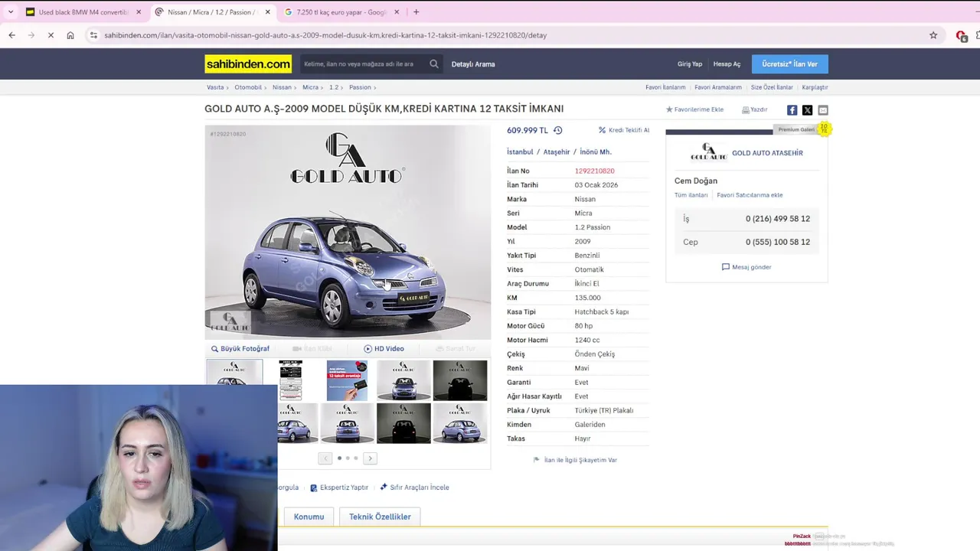Share listing via email envelope icon

pos(823,110)
